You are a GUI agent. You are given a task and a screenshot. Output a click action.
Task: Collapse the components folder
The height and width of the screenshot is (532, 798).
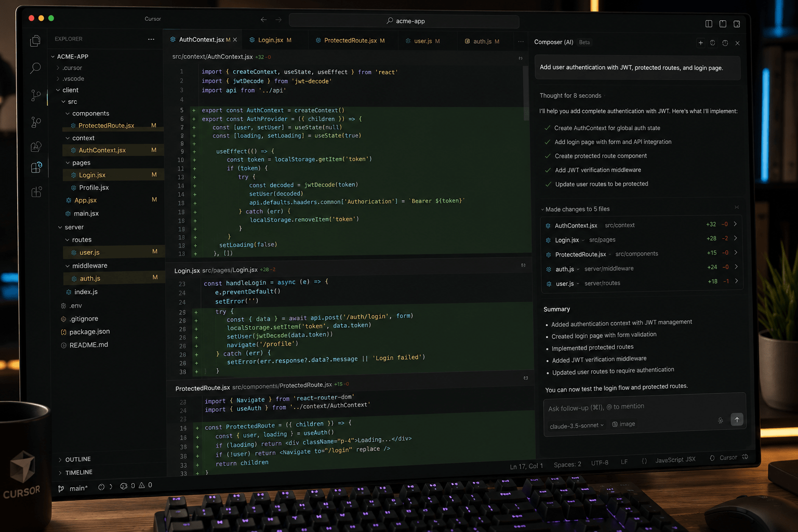point(87,113)
